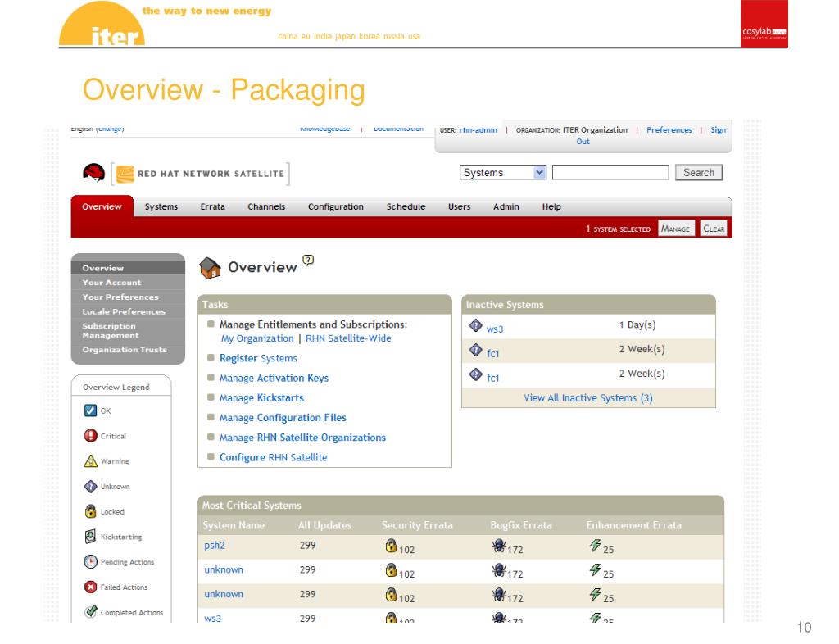Click the Manage RHN Satellite Organizations link
The image size is (839, 644).
click(303, 438)
